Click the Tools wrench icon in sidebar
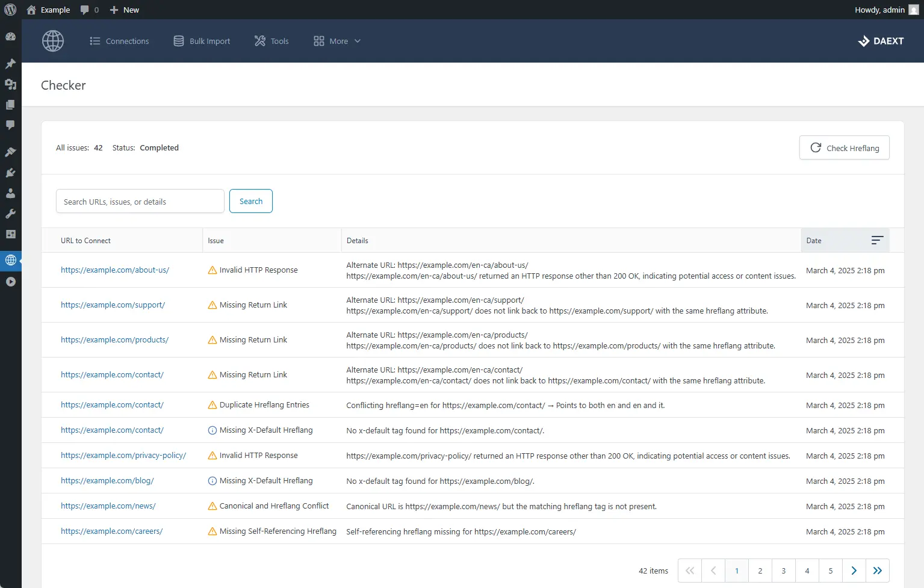This screenshot has width=924, height=588. pos(10,214)
